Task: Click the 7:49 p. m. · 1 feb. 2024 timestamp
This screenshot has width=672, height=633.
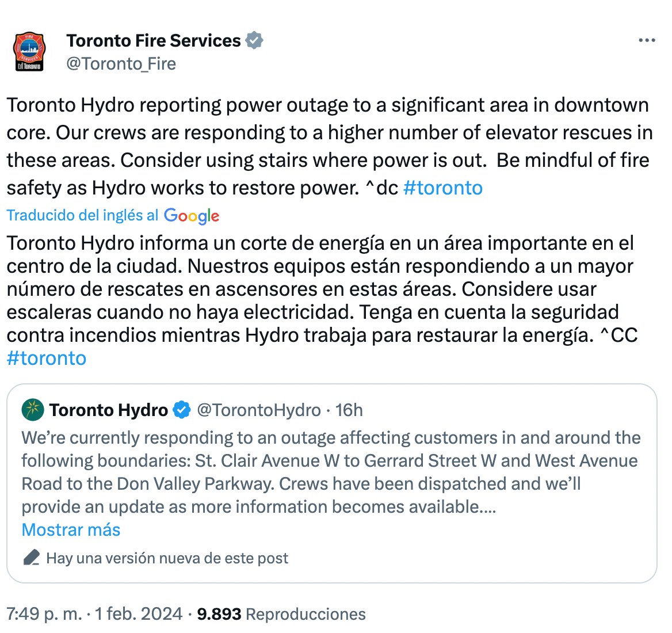Action: click(94, 614)
